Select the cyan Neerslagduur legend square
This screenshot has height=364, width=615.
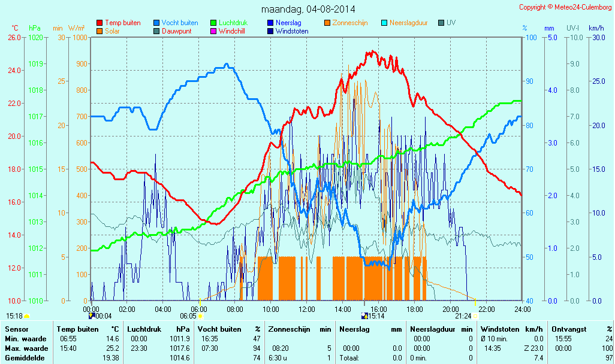tap(384, 23)
